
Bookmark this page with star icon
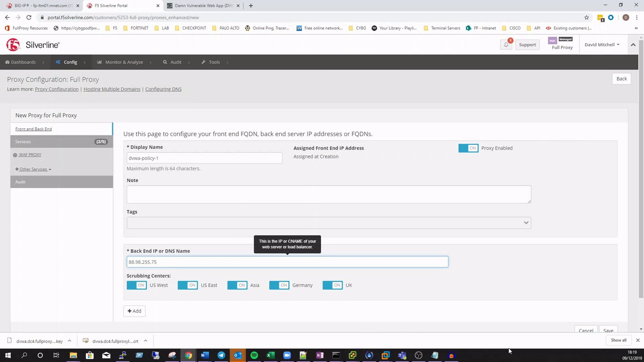587,18
